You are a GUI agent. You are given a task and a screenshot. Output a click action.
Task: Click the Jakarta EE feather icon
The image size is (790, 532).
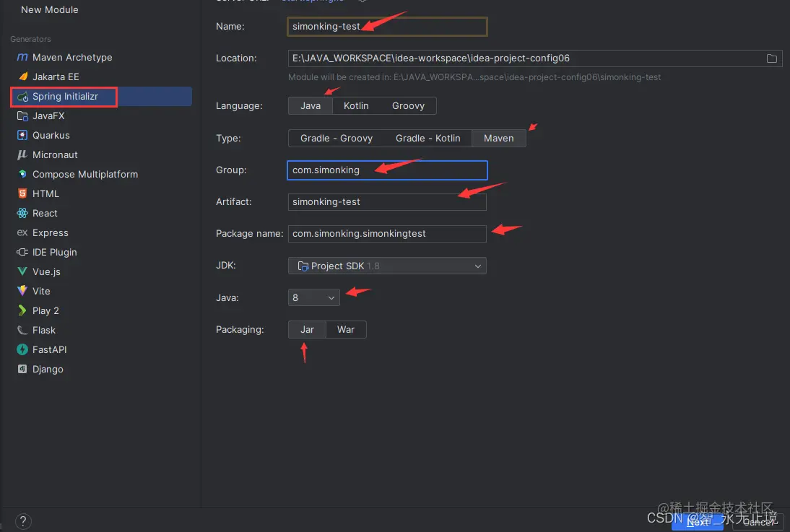tap(22, 77)
